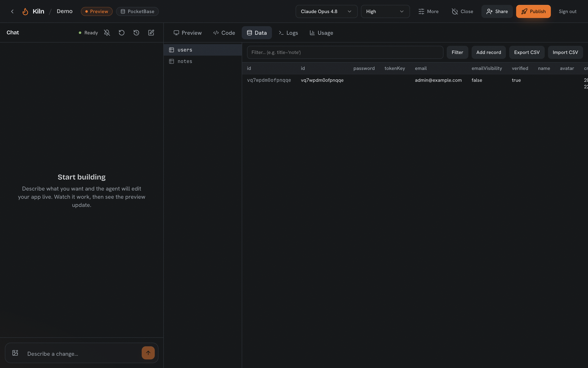Go back using the left chevron arrow
This screenshot has height=368, width=588.
coord(12,11)
